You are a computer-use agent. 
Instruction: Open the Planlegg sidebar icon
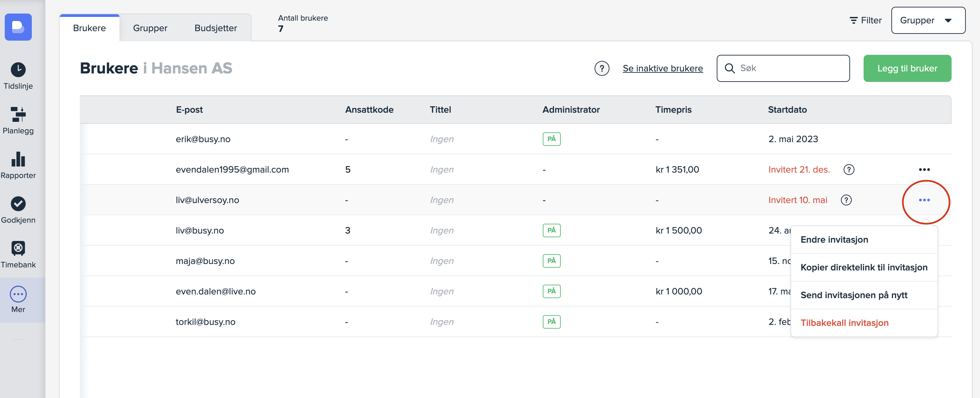(18, 114)
